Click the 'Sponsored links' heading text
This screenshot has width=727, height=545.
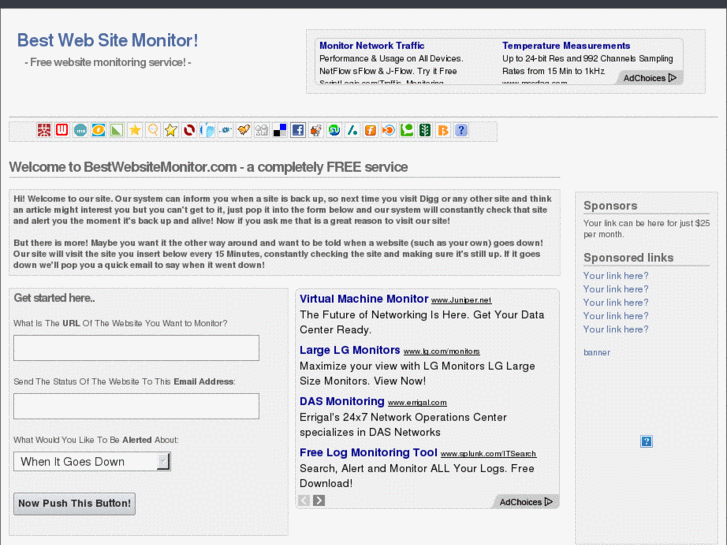coord(628,257)
